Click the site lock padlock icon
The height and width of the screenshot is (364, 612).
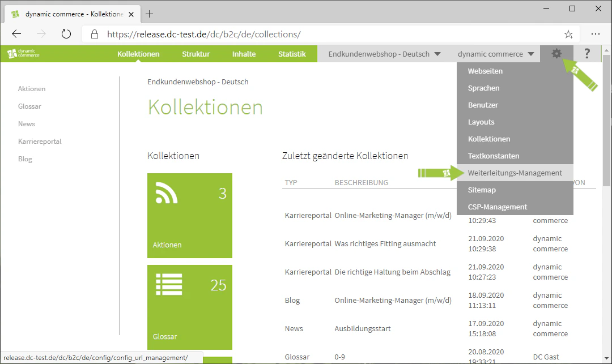pos(95,35)
